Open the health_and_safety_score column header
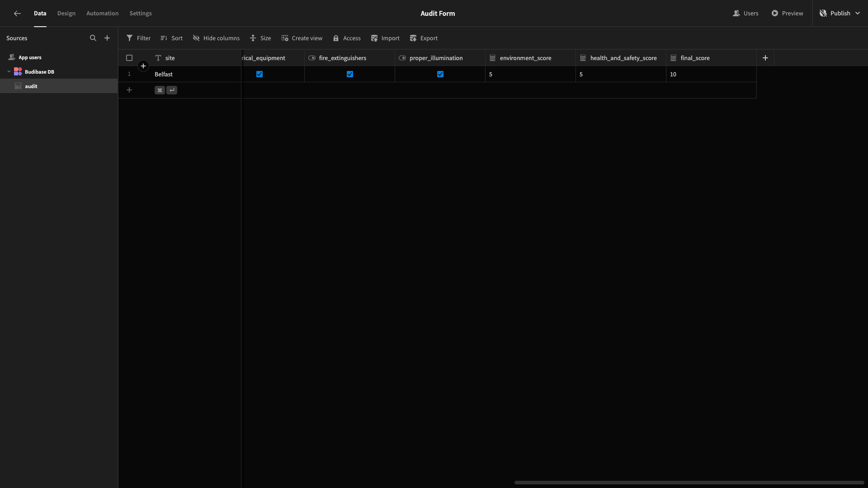Screen dimensions: 868x488 pyautogui.click(x=621, y=58)
